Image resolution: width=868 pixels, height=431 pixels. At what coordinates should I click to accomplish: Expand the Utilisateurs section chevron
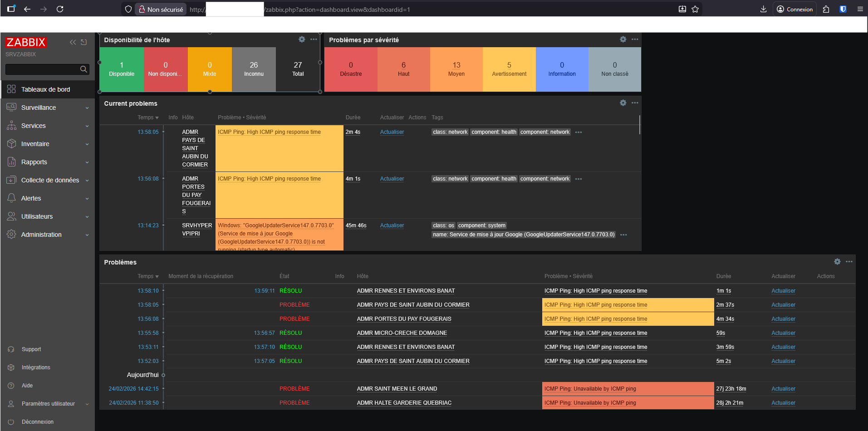click(x=87, y=217)
